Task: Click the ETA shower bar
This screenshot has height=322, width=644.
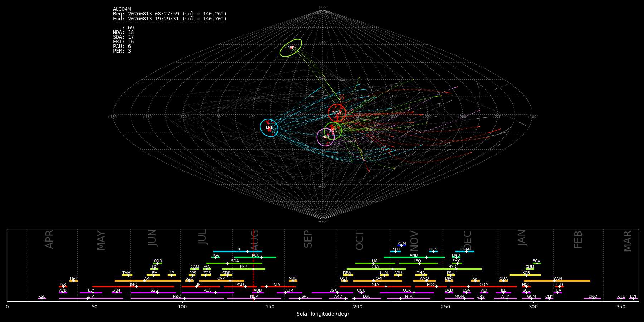Action: tap(91, 298)
